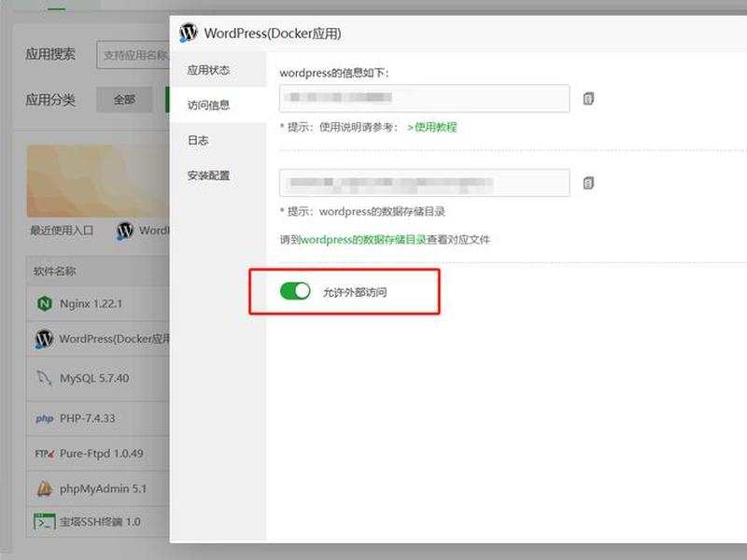747x560 pixels.
Task: Click the 最近使用入口 label
Action: pos(62,231)
